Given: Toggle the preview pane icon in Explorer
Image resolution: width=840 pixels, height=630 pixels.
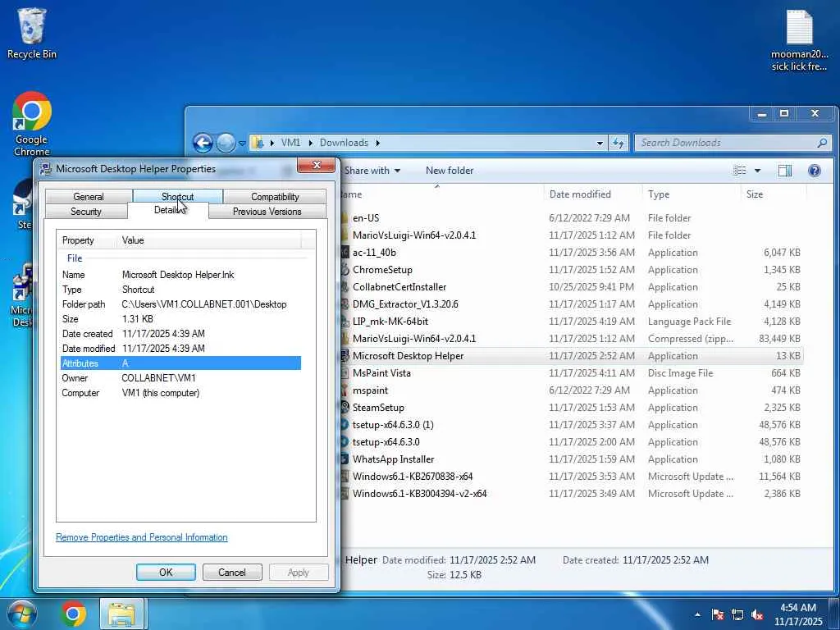Looking at the screenshot, I should pyautogui.click(x=784, y=171).
